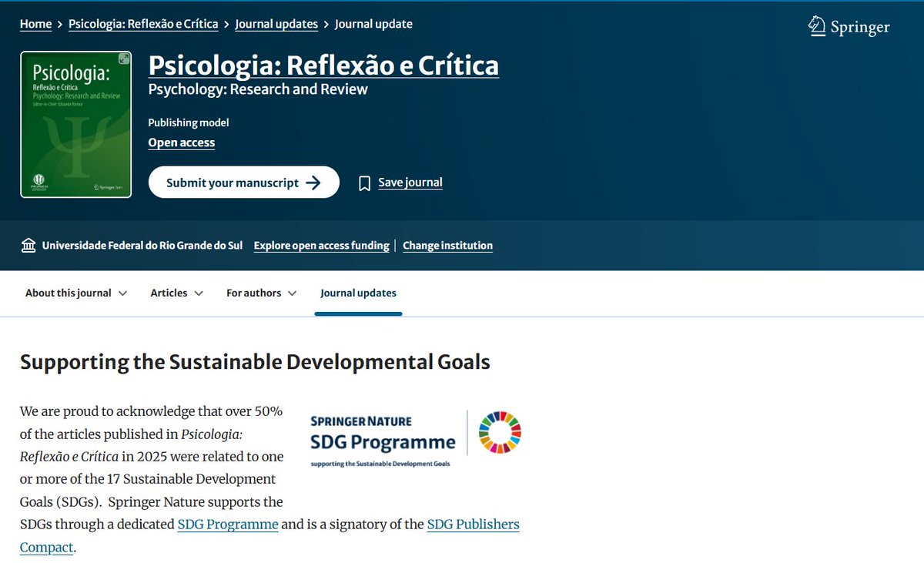Click the journal title heading link
Image resolution: width=924 pixels, height=563 pixels.
click(x=323, y=65)
